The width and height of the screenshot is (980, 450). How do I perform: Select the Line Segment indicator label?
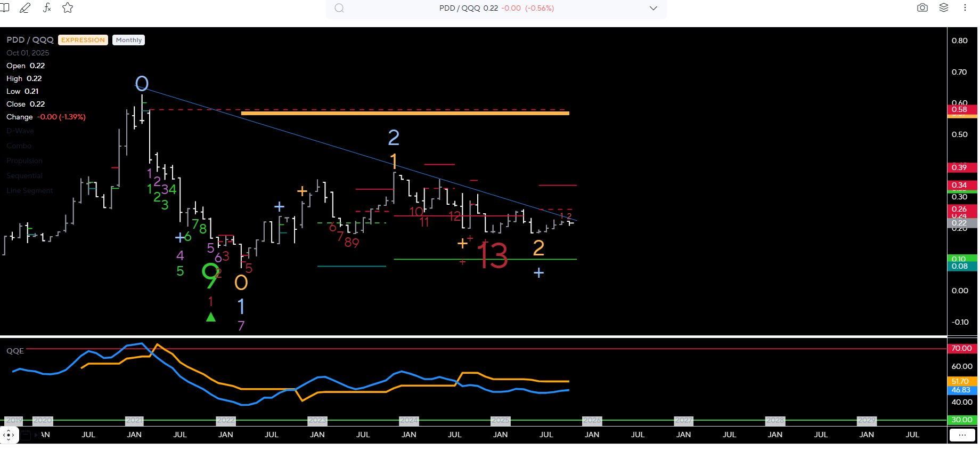30,190
